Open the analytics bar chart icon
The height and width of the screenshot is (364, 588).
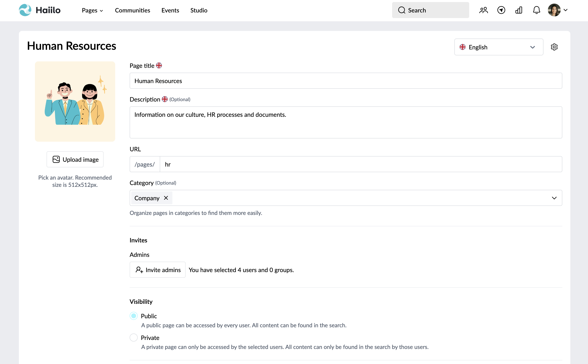[x=519, y=10]
